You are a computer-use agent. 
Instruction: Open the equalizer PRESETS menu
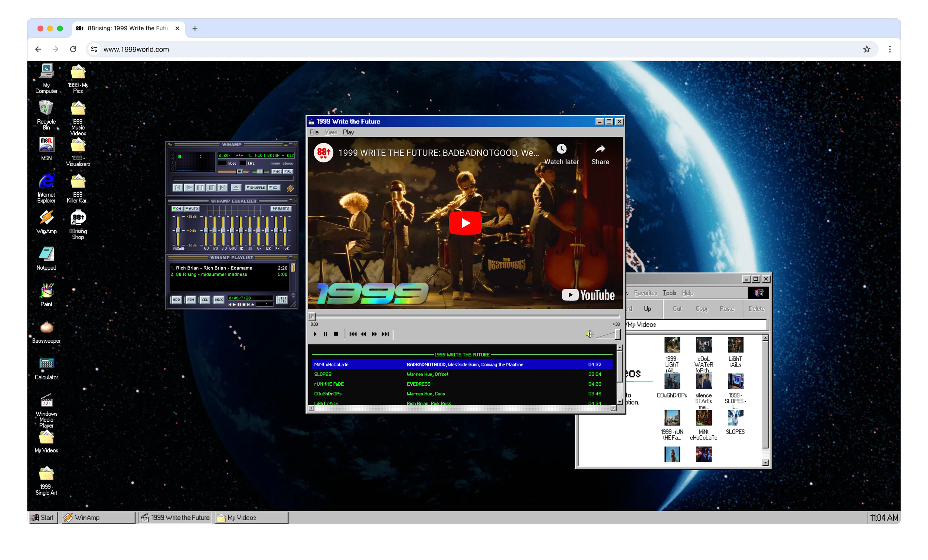281,209
